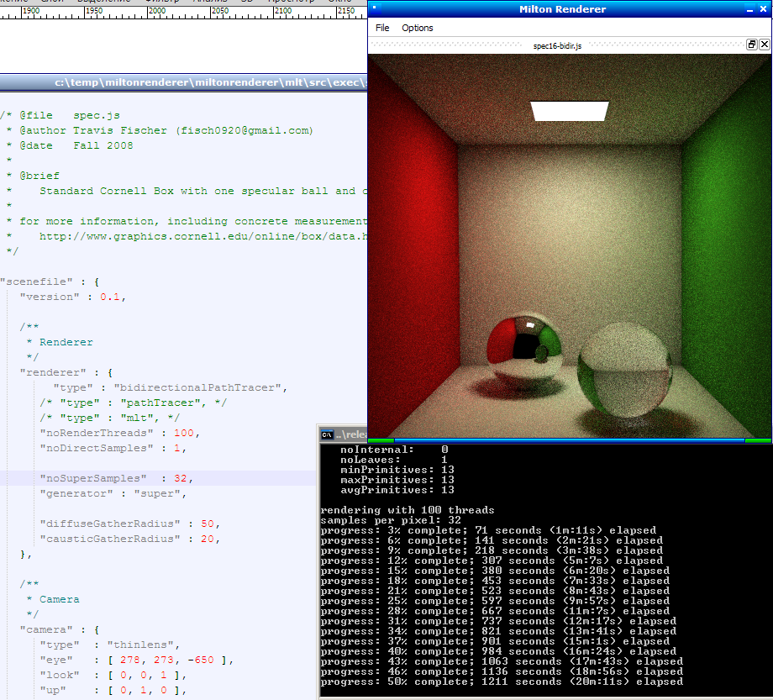Click the spec16-bidir.js panel title

tap(557, 45)
